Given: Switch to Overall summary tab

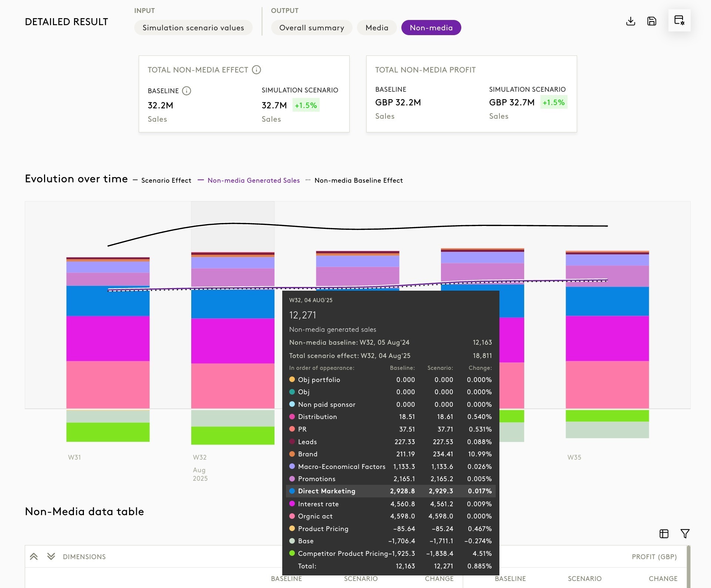Looking at the screenshot, I should (x=311, y=28).
